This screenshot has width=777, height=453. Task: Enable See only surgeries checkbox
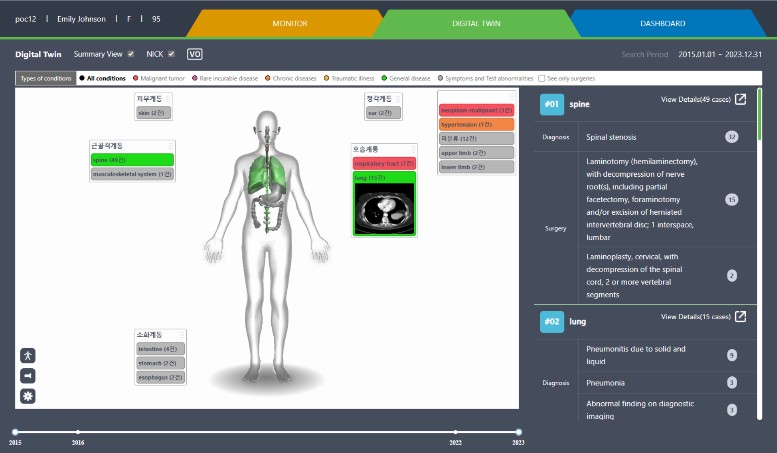[542, 77]
